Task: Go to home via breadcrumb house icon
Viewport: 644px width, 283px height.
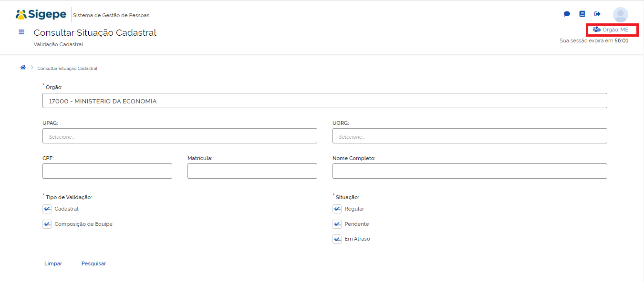Action: click(x=22, y=68)
